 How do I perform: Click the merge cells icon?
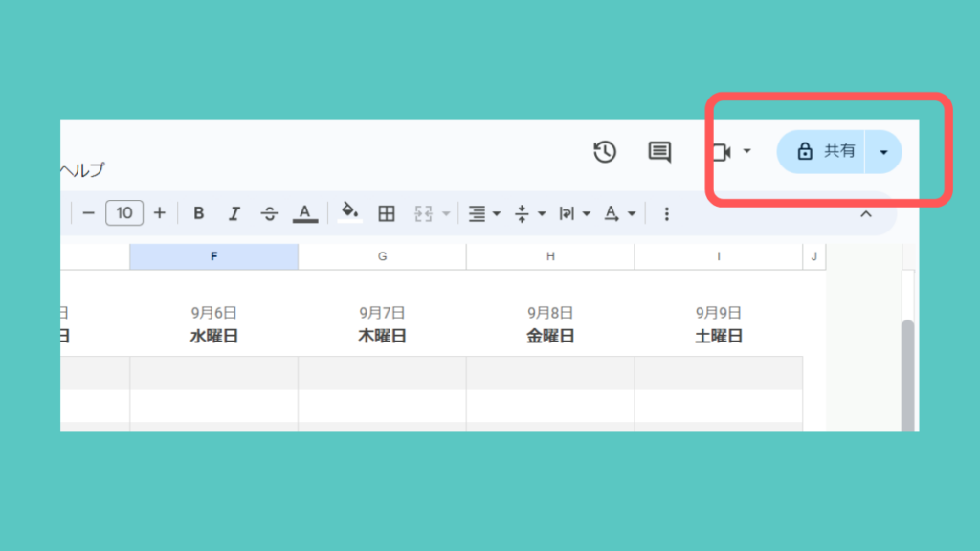coord(423,213)
